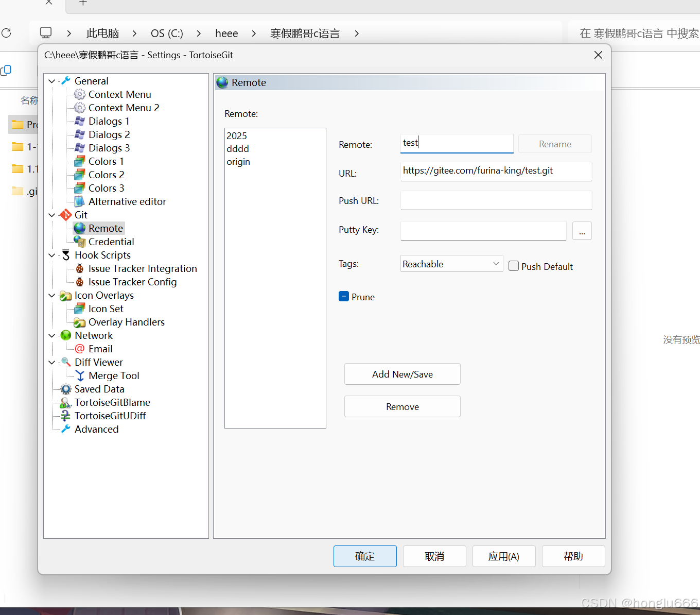Enable the Push Default checkbox
This screenshot has width=700, height=615.
tap(514, 266)
